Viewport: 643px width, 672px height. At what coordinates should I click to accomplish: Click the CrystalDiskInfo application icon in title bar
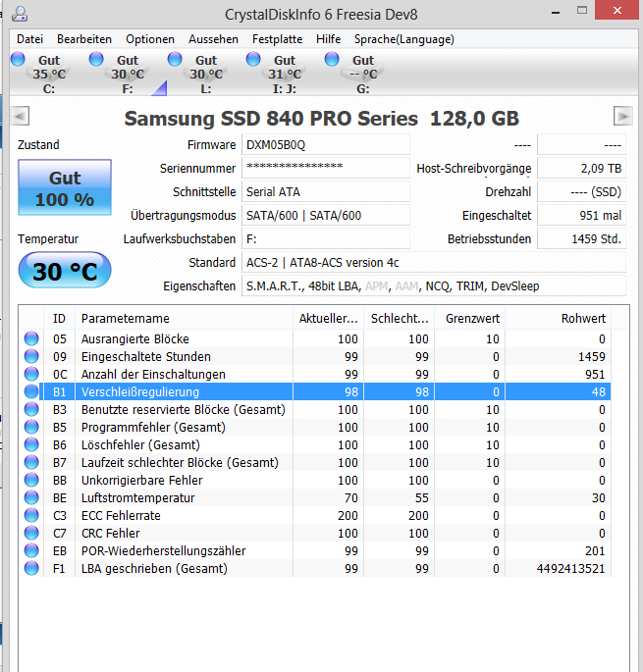coord(20,14)
